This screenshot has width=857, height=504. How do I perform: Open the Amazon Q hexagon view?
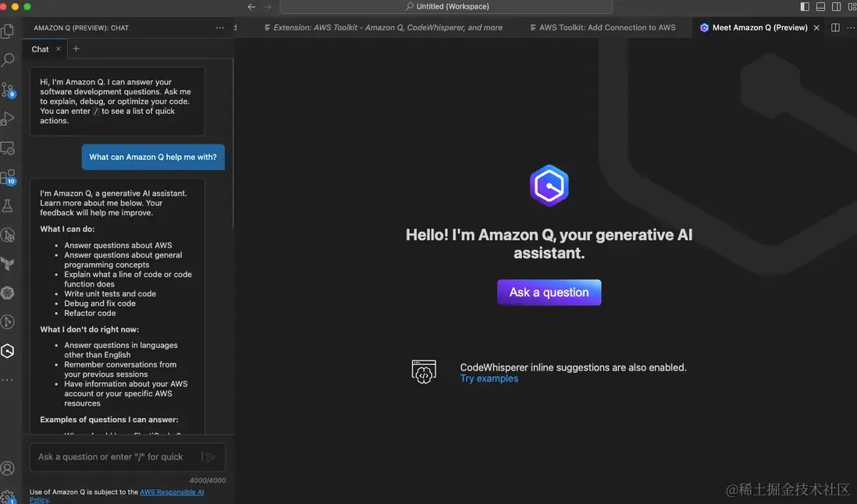pyautogui.click(x=8, y=350)
